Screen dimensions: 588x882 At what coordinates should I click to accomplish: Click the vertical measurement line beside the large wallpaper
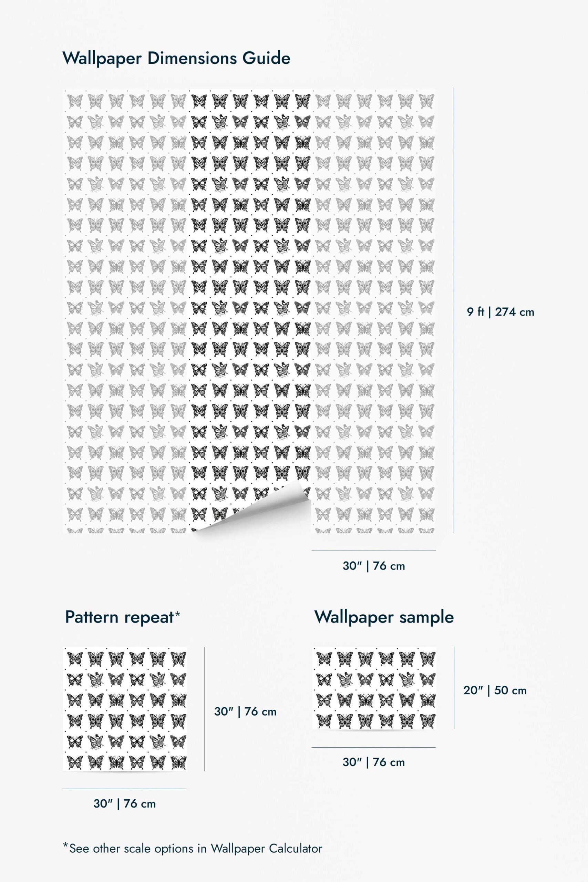pyautogui.click(x=454, y=310)
